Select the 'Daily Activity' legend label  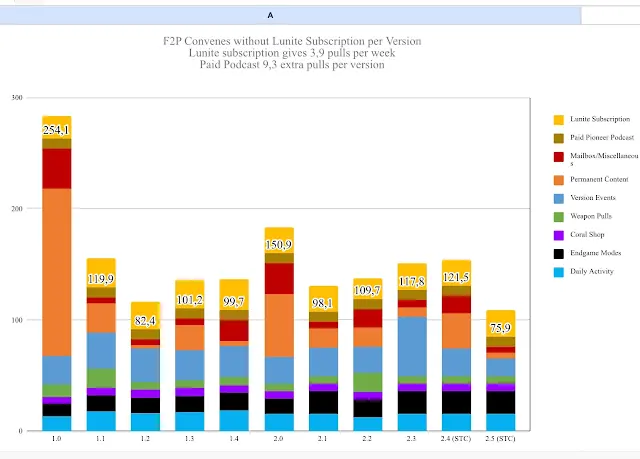pos(592,271)
